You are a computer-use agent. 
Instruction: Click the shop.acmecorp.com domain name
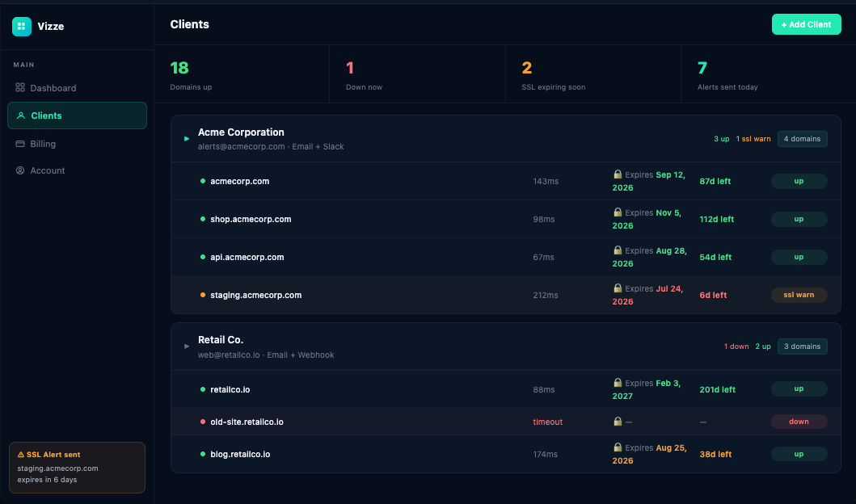point(251,219)
